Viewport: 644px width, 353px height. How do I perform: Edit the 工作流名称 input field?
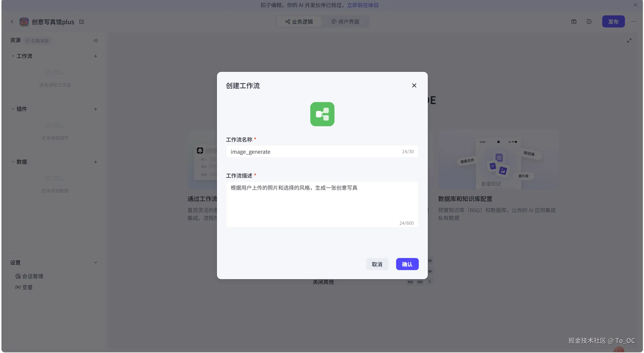coord(322,151)
